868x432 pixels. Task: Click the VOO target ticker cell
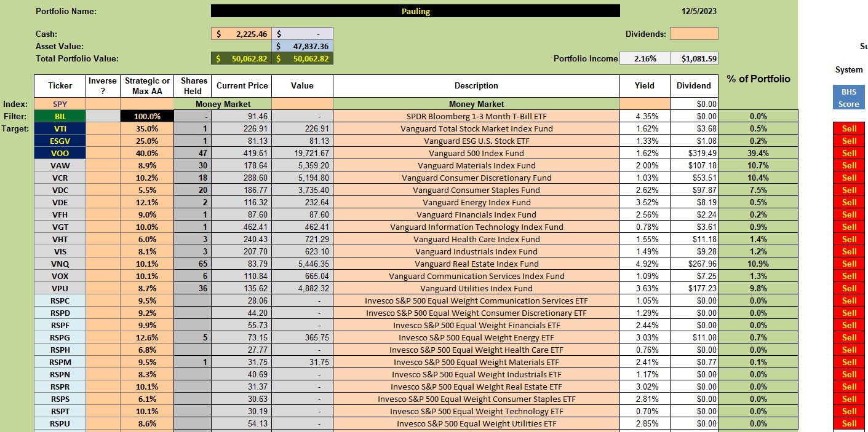[60, 153]
